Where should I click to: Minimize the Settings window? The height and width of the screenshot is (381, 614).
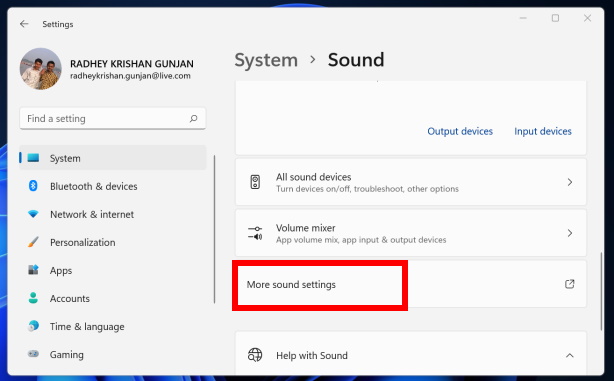click(523, 18)
